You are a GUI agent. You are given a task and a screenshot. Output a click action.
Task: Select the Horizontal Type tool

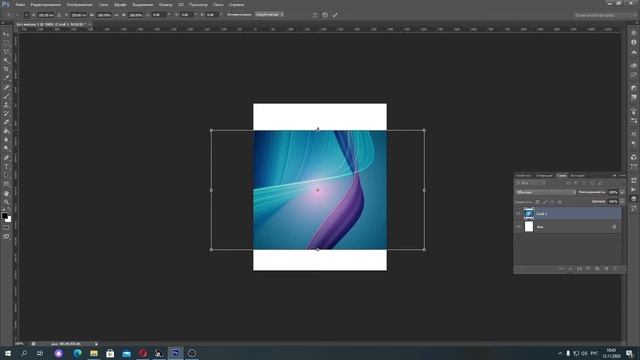click(6, 167)
